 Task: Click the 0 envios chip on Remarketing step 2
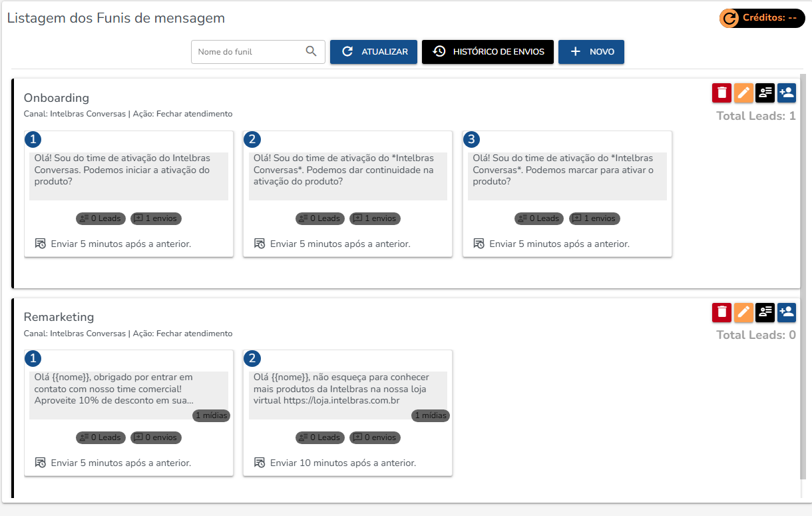[375, 437]
